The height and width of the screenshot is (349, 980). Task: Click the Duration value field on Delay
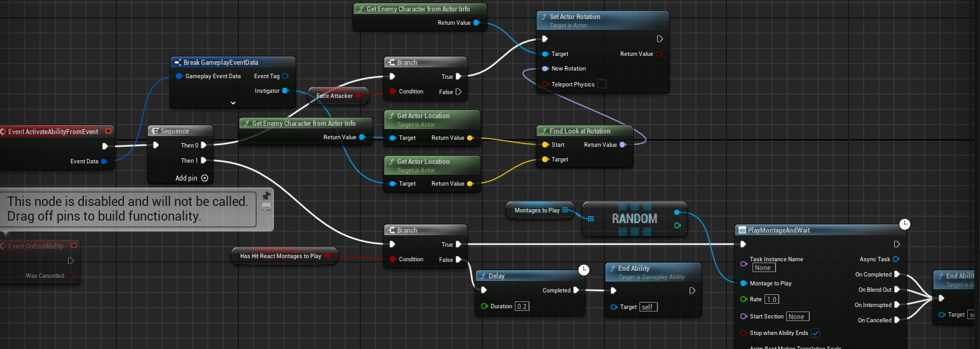[x=522, y=306]
